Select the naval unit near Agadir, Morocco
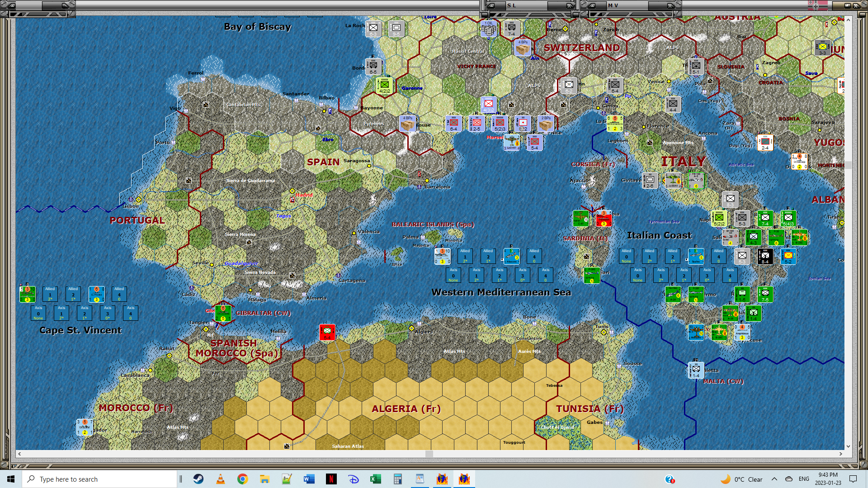 tap(85, 427)
